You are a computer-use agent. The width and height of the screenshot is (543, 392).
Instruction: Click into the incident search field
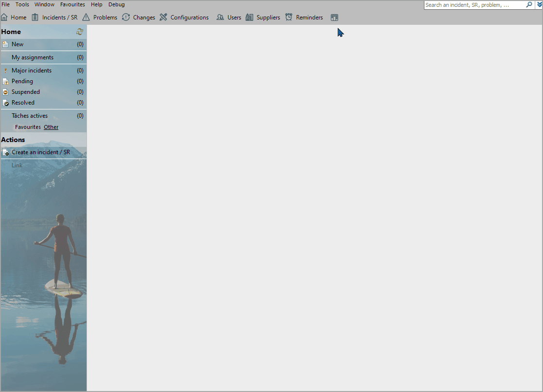tap(474, 5)
